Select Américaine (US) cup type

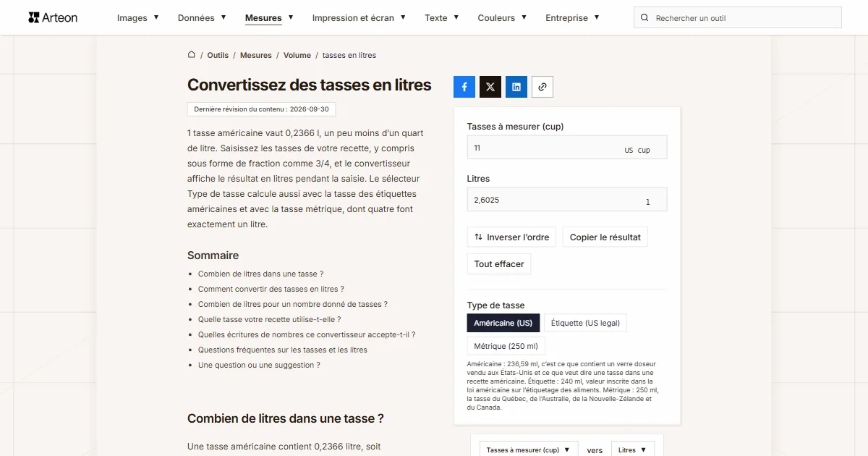pyautogui.click(x=503, y=323)
